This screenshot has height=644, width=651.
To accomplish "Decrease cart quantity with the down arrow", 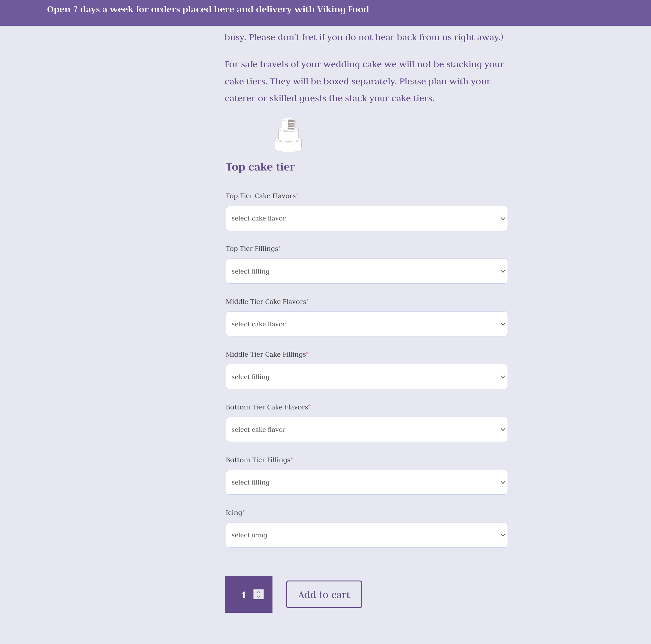I will click(x=258, y=597).
